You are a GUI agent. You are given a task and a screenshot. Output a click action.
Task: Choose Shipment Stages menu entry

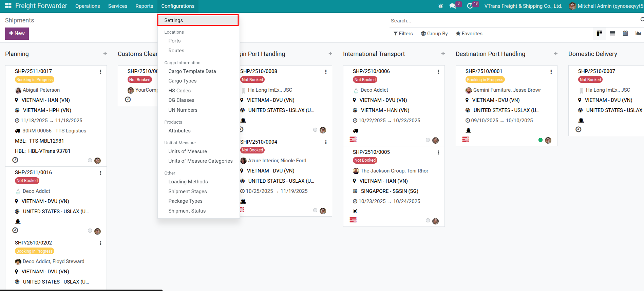(x=187, y=192)
